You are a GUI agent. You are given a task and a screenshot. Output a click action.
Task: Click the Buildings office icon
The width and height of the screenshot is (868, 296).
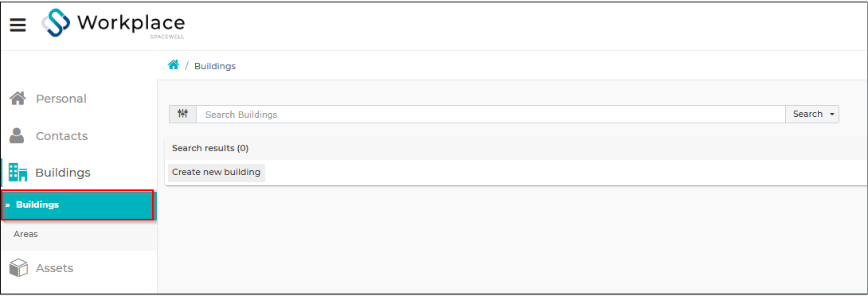[18, 173]
